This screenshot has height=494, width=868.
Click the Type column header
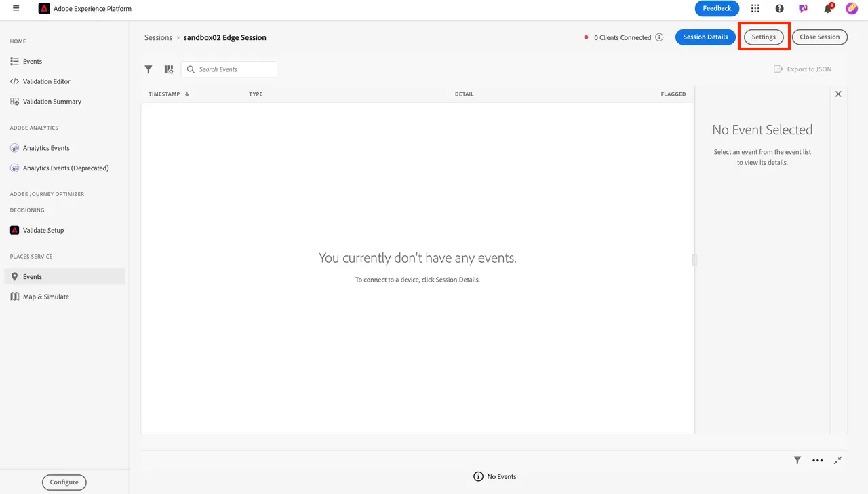[256, 94]
